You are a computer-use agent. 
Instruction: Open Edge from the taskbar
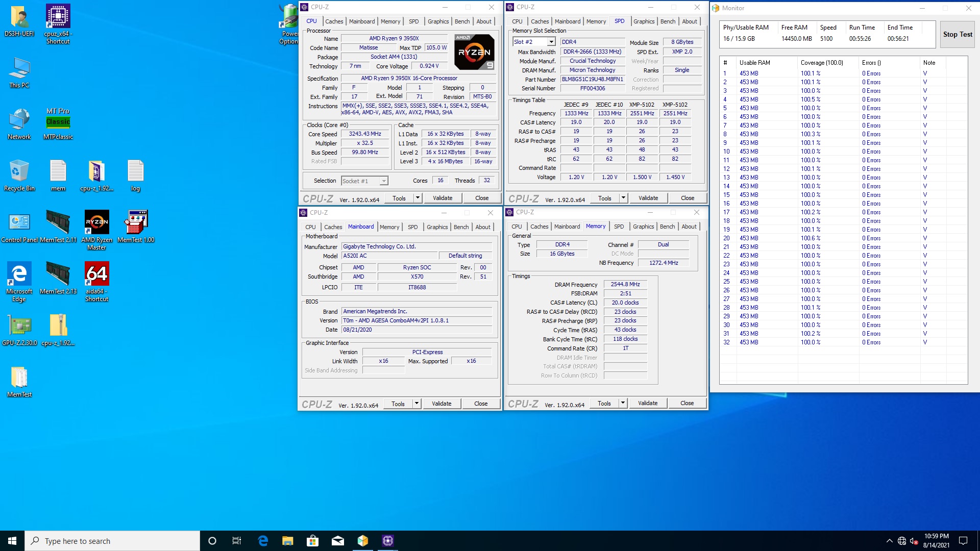click(263, 541)
